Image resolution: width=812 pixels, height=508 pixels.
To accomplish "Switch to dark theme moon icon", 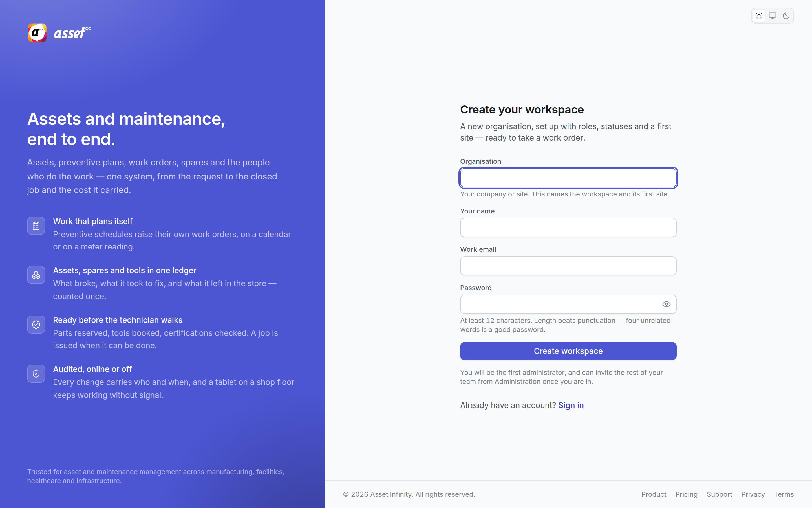I will (x=786, y=16).
